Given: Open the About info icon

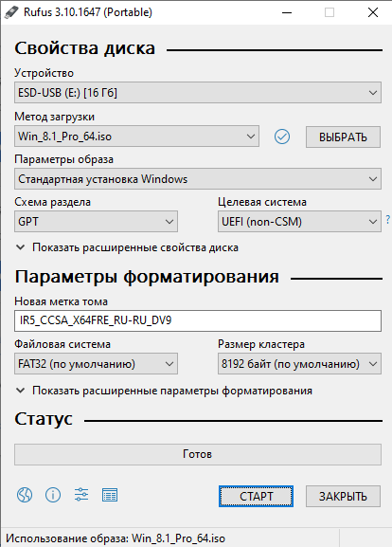Looking at the screenshot, I should tap(53, 495).
